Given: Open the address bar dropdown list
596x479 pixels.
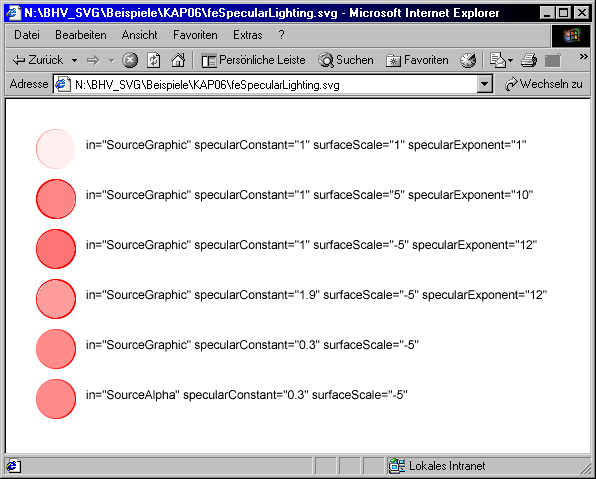Looking at the screenshot, I should 485,84.
